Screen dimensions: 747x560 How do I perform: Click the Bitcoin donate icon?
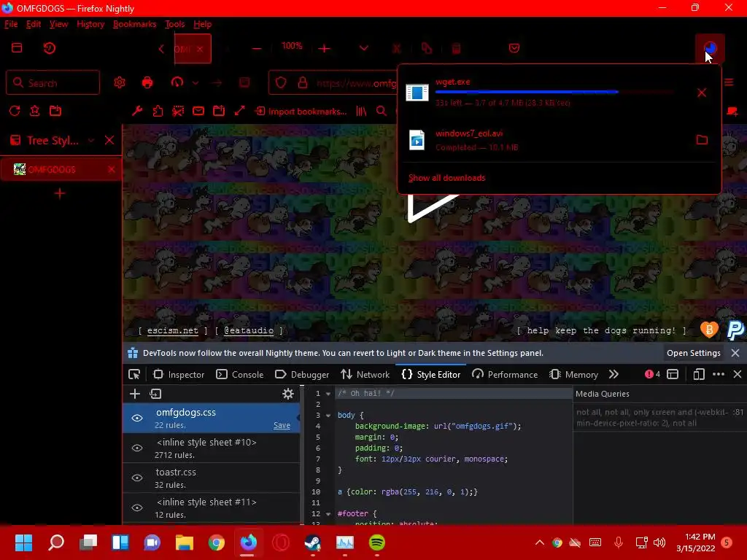[x=709, y=329]
